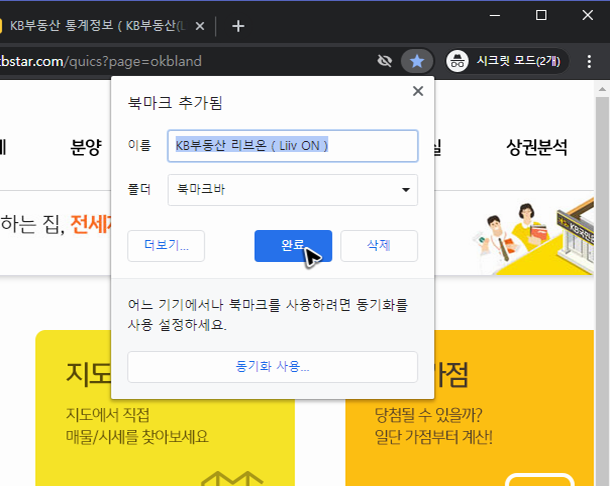Click the address bar URL
This screenshot has height=486, width=610.
coord(101,61)
